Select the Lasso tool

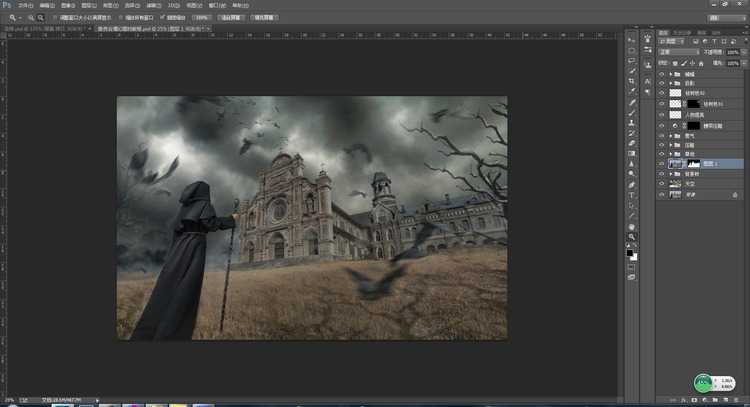pyautogui.click(x=632, y=60)
